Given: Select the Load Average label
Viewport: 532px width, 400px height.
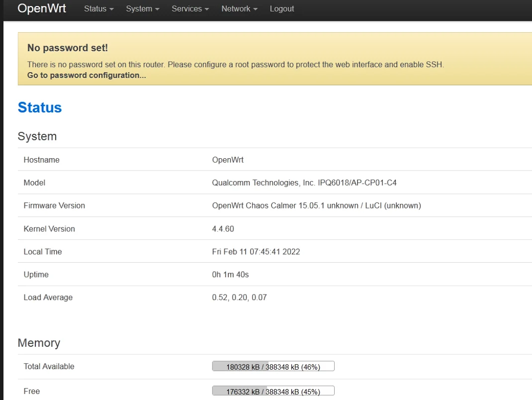Looking at the screenshot, I should (x=48, y=298).
